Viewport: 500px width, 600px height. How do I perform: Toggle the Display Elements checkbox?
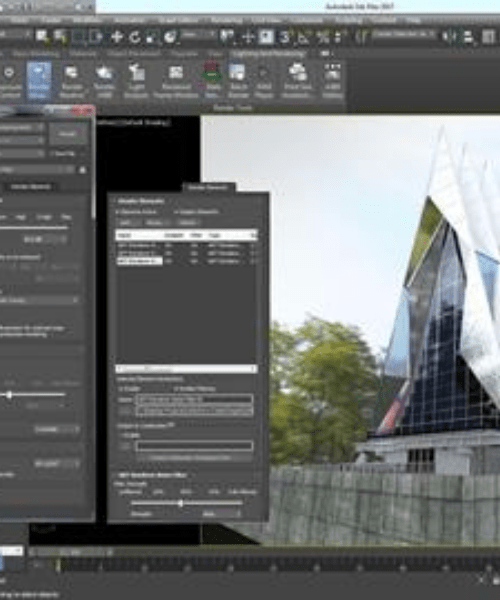pos(176,212)
